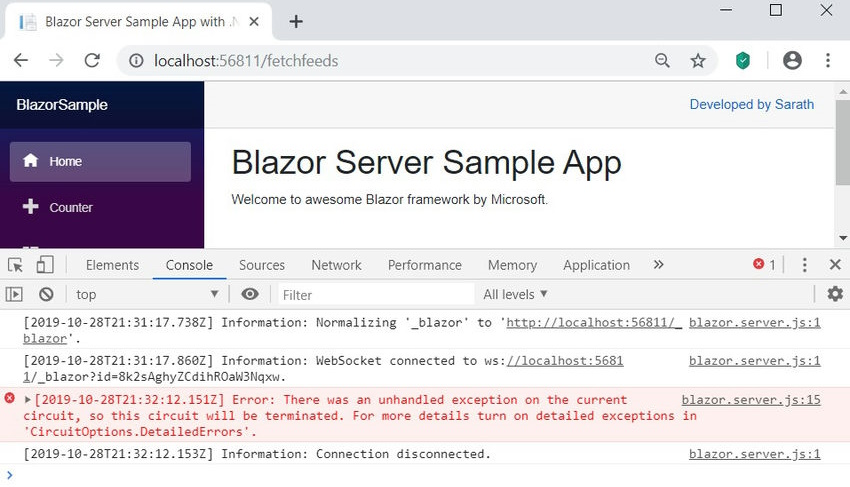
Task: Click the 'Welcome to awesome Blazor framework' text
Action: pos(389,200)
